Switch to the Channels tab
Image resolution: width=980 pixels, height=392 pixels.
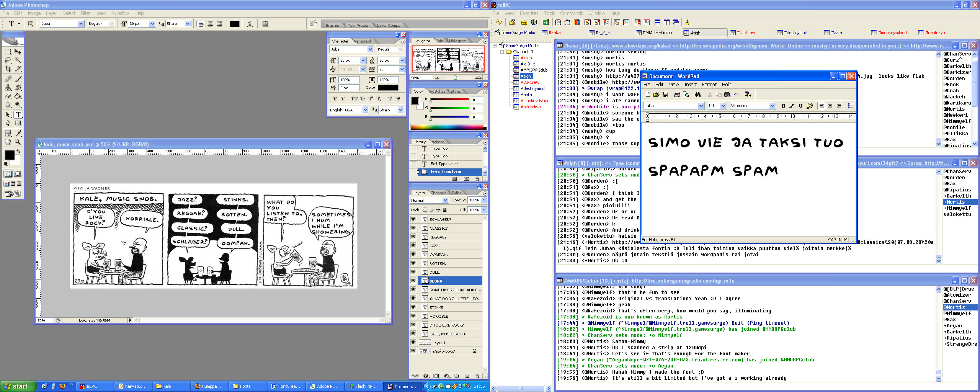[438, 193]
